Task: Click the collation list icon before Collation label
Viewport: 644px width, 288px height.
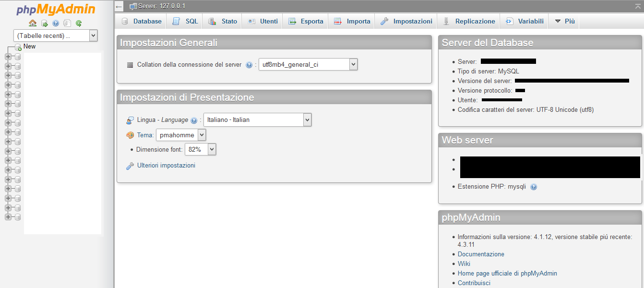Action: tap(130, 65)
